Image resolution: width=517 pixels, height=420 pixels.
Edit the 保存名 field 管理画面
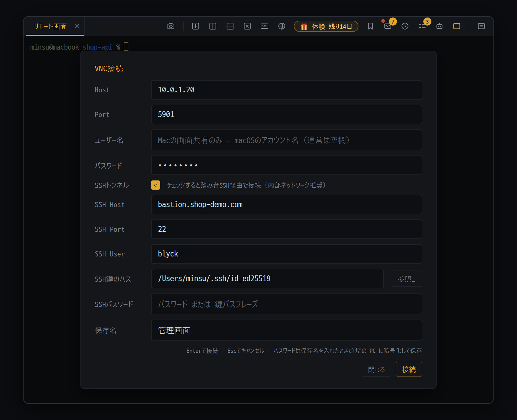click(286, 330)
